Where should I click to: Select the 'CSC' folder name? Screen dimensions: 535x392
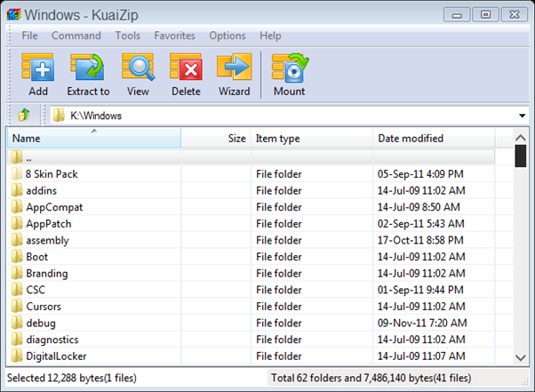point(36,290)
